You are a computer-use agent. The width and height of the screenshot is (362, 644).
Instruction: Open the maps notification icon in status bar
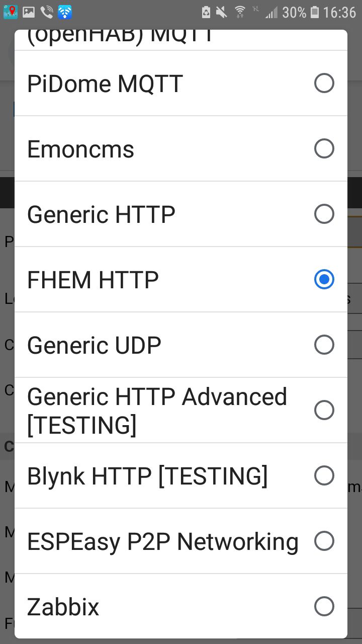[10, 12]
